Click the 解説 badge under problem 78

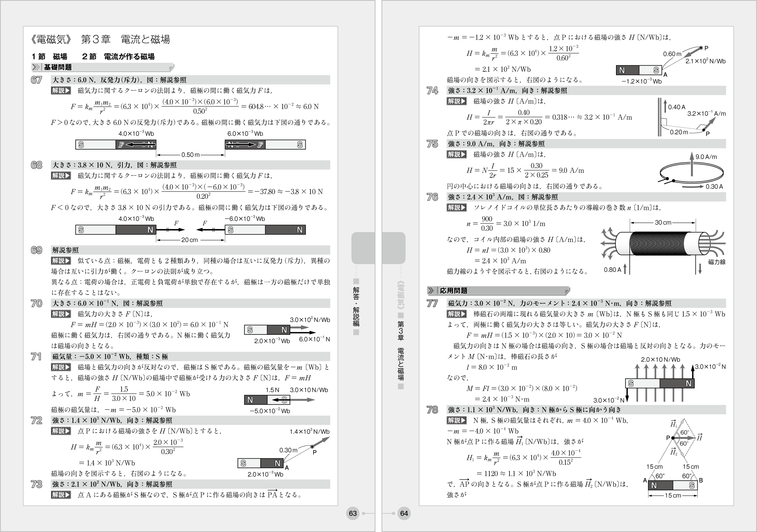point(457,421)
